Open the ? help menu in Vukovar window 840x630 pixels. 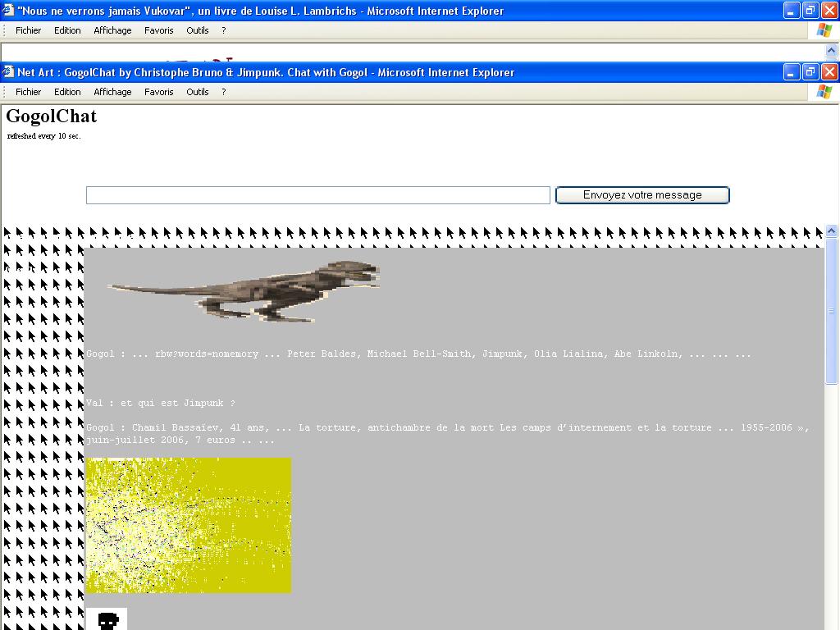point(223,30)
